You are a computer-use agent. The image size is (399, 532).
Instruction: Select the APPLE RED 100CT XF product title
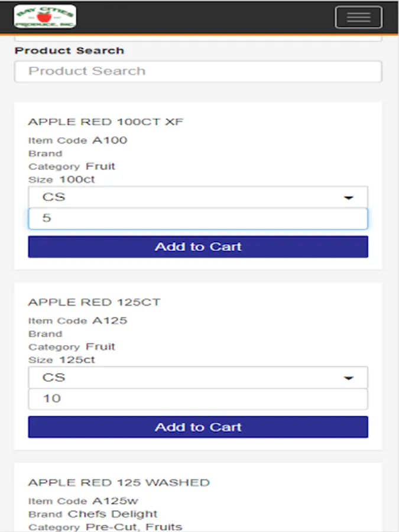[106, 122]
